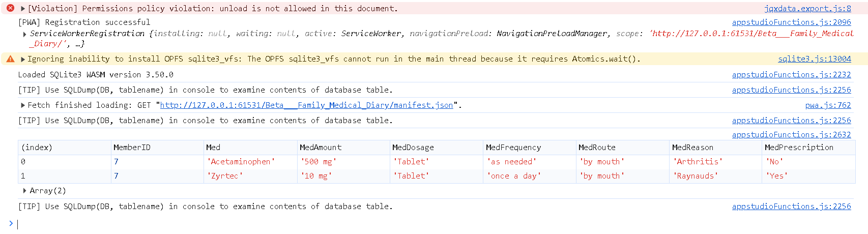Select the 'Acetaminophen' table cell
Image resolution: width=868 pixels, height=234 pixels.
pos(241,162)
